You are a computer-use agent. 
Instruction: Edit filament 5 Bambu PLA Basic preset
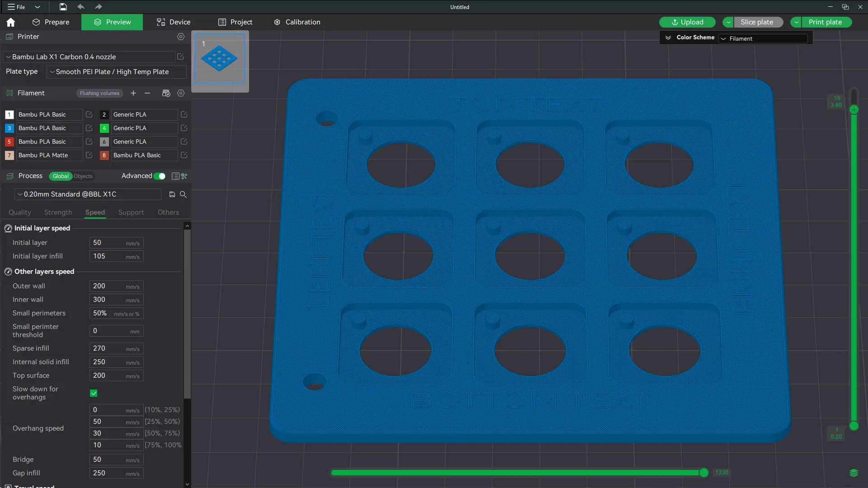tap(89, 142)
